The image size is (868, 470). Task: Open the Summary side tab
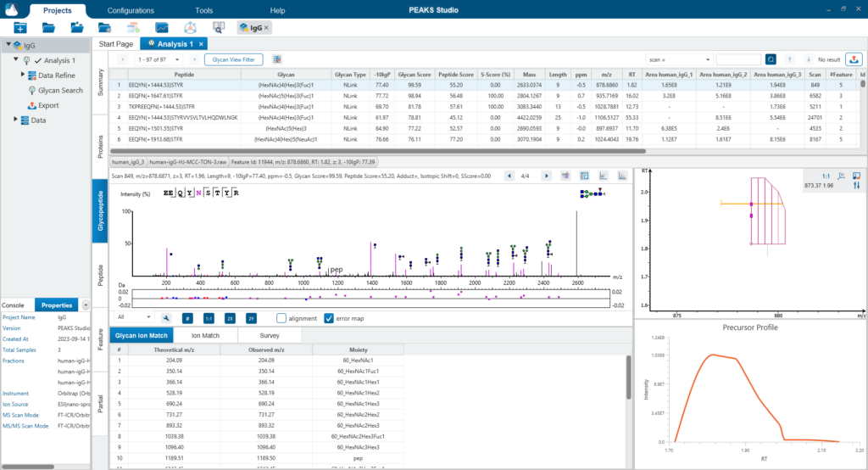click(x=100, y=82)
